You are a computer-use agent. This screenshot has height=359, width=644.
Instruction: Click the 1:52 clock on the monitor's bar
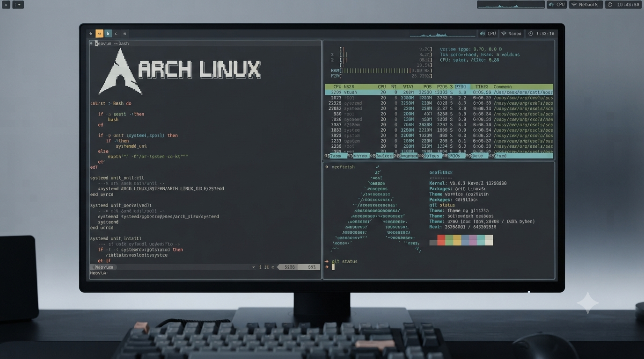[542, 34]
